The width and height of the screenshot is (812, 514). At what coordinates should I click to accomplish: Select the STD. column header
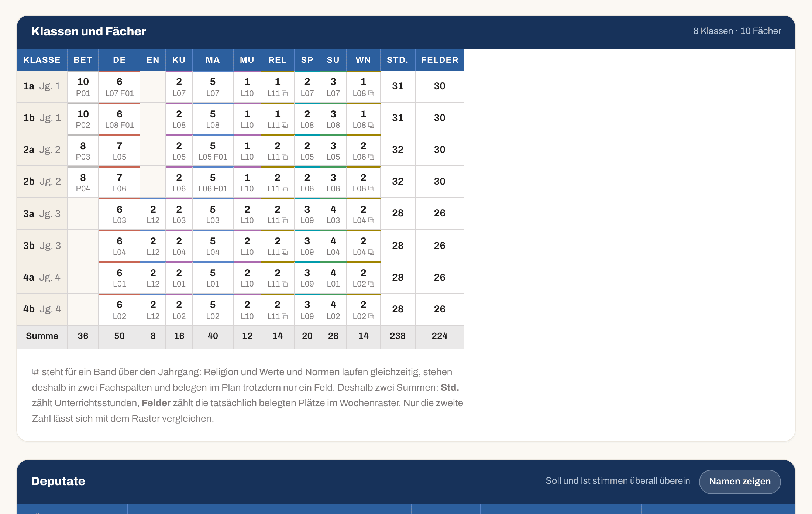click(x=398, y=60)
